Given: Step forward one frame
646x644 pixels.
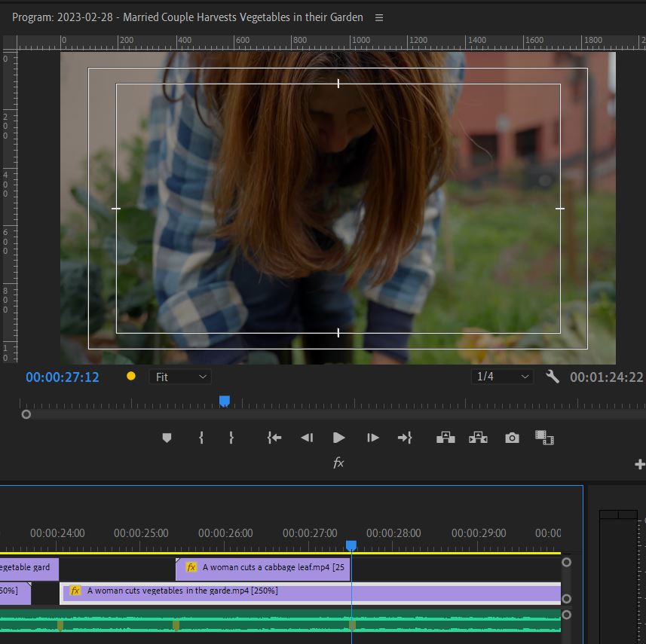Looking at the screenshot, I should pos(372,438).
